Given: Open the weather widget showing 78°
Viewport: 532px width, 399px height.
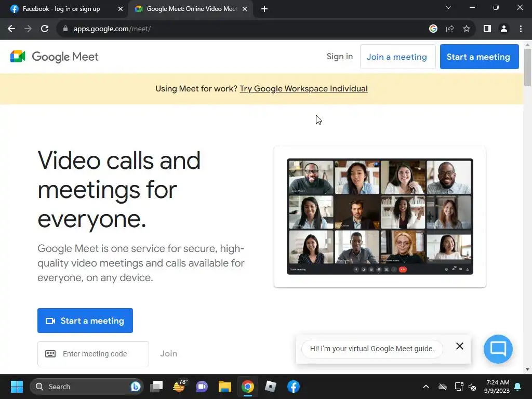Looking at the screenshot, I should (x=180, y=387).
